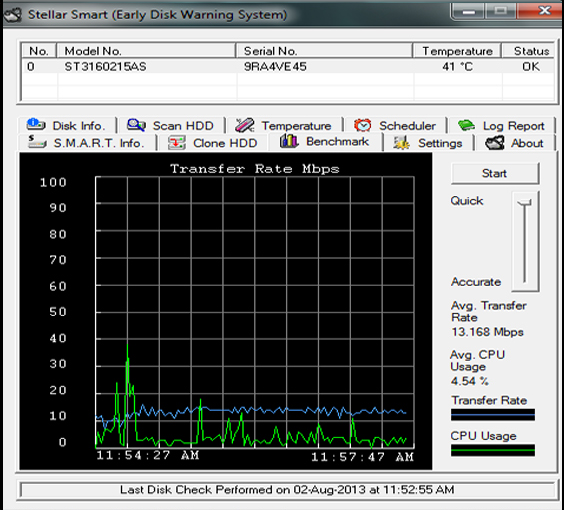
Task: Click the Temperature column header
Action: (457, 51)
